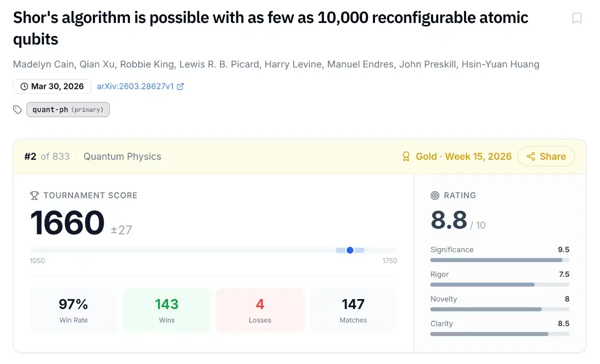Screen dimensions: 600x364
Task: Click the tag icon beside quant-ph
Action: pyautogui.click(x=18, y=110)
